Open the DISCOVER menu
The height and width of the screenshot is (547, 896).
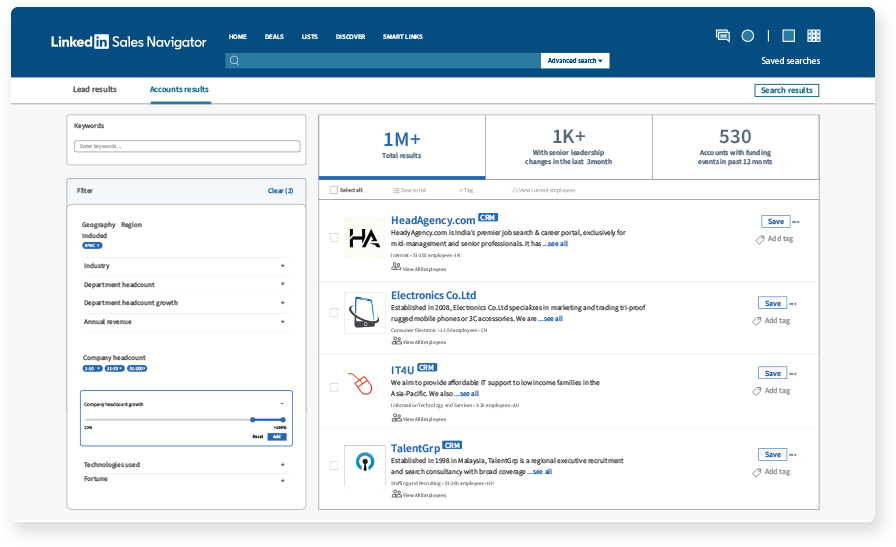(x=350, y=37)
